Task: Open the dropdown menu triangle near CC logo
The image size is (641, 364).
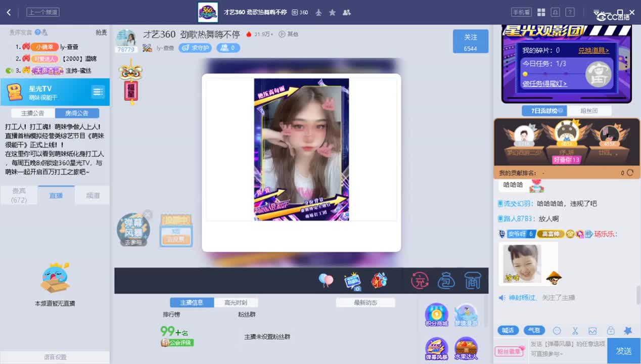Action: coord(597,13)
